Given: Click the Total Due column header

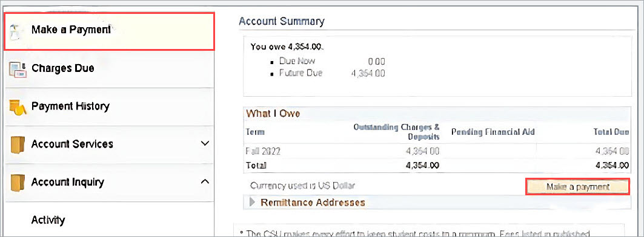Looking at the screenshot, I should pos(611,132).
